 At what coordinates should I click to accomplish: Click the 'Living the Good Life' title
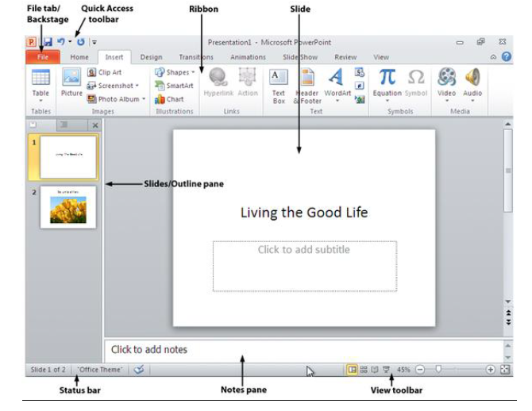pyautogui.click(x=304, y=213)
